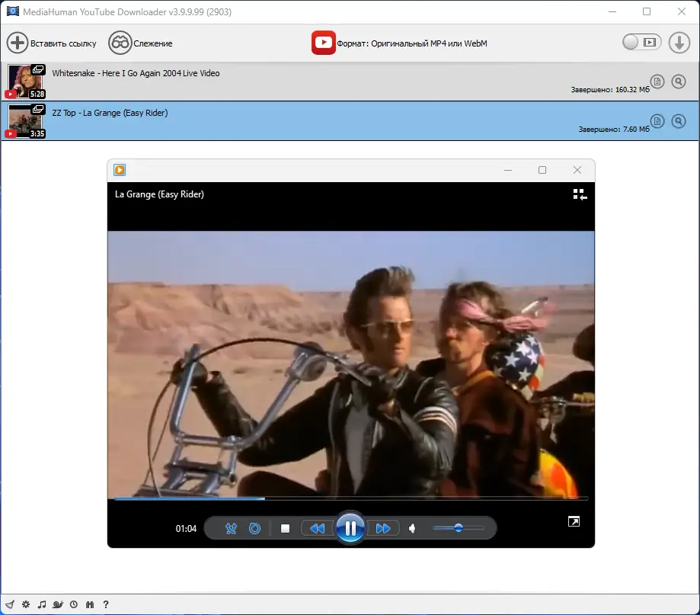Viewport: 700px width, 615px height.
Task: Open the clock history icon in status bar
Action: [x=74, y=604]
